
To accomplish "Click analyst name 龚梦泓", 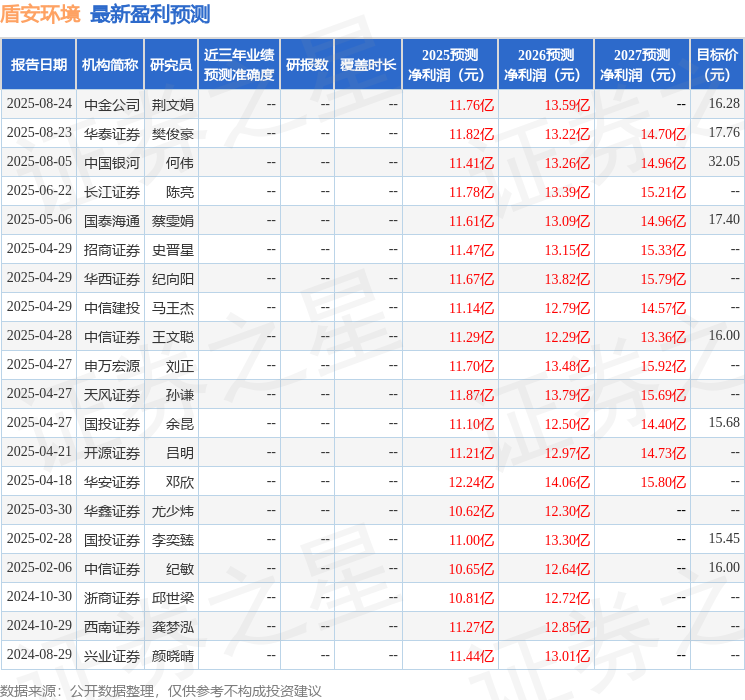I will coord(172,627).
